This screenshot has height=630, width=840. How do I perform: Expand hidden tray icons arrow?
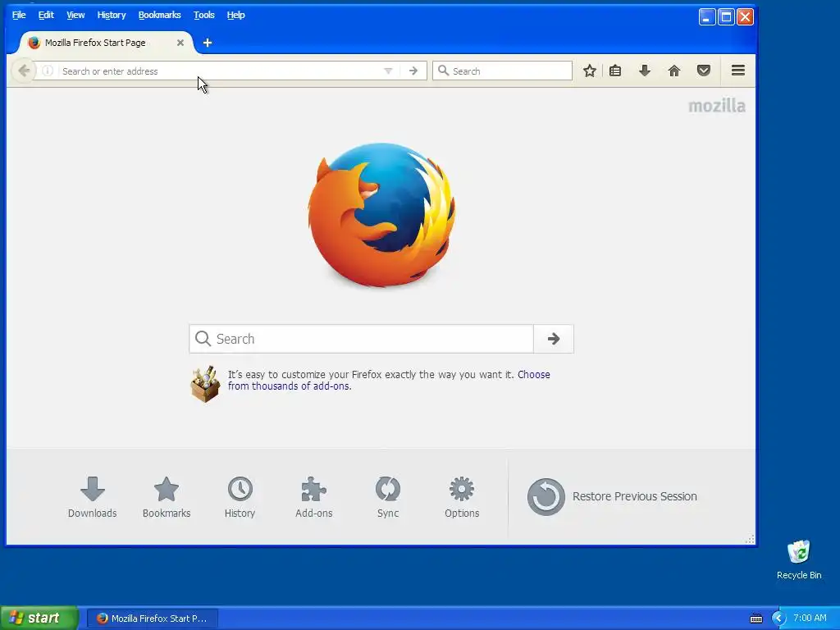pos(778,619)
